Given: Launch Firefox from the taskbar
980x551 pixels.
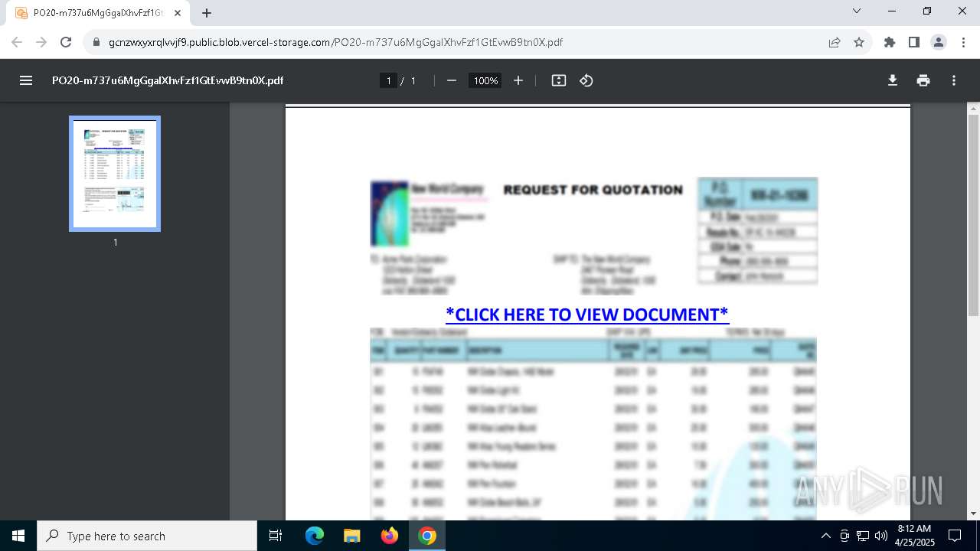Looking at the screenshot, I should tap(390, 536).
